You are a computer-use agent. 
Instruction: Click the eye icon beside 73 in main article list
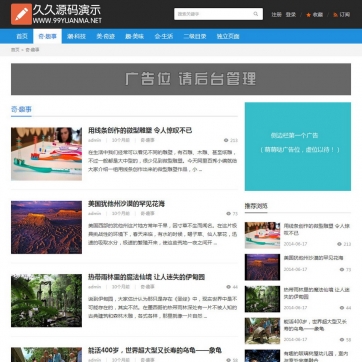pos(228,214)
